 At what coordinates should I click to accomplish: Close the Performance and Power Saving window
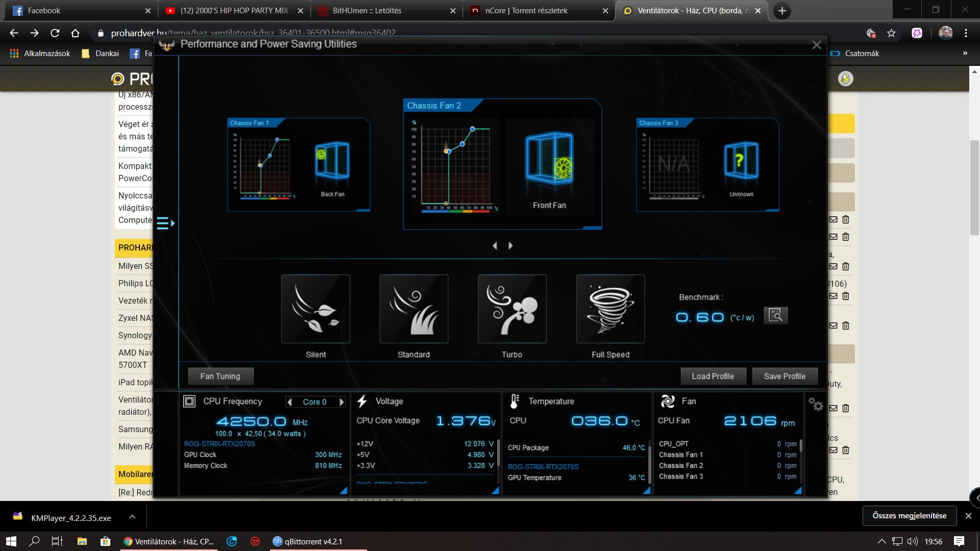click(817, 45)
